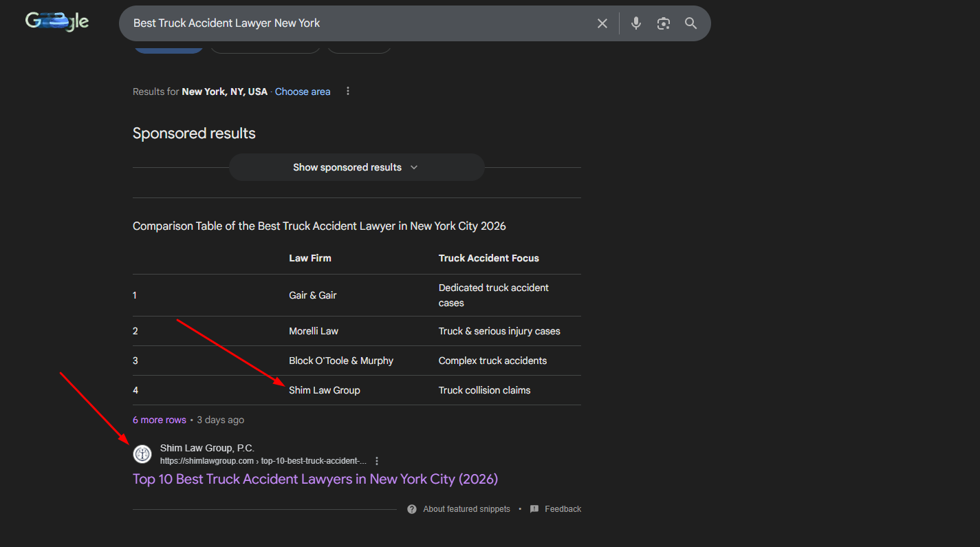Select Gair & Gair in the comparison table
This screenshot has height=547, width=980.
pos(313,295)
